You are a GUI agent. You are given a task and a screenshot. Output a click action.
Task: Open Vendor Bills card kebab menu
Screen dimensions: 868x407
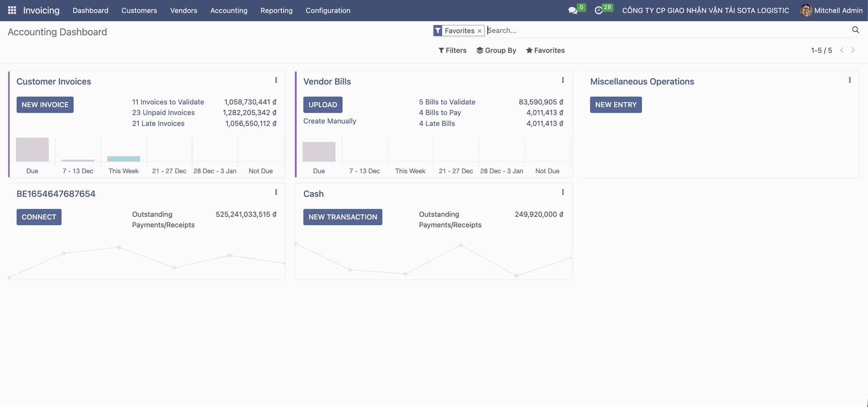(x=563, y=80)
